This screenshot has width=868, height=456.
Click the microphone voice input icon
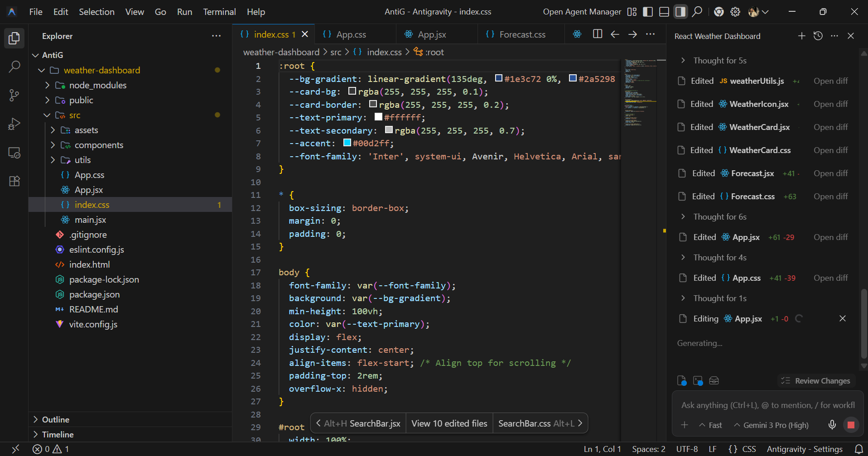pyautogui.click(x=832, y=425)
